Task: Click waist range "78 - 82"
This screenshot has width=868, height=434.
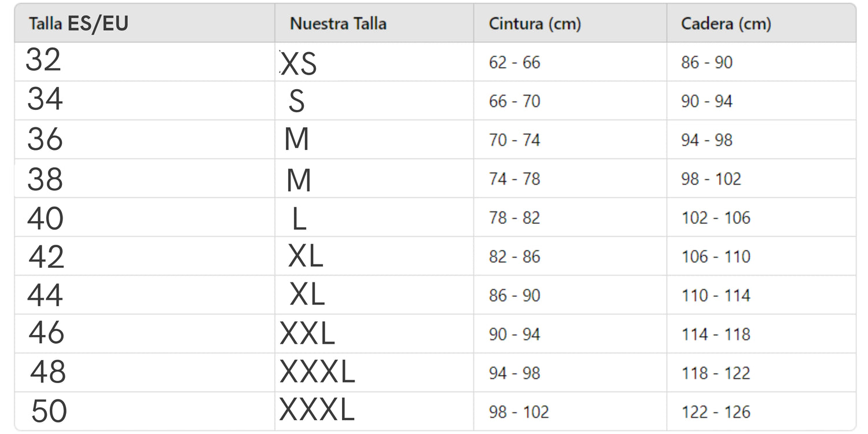Action: 514,218
